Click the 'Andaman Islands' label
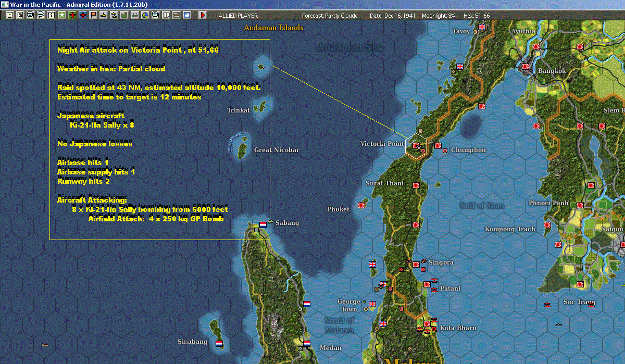 pos(273,28)
